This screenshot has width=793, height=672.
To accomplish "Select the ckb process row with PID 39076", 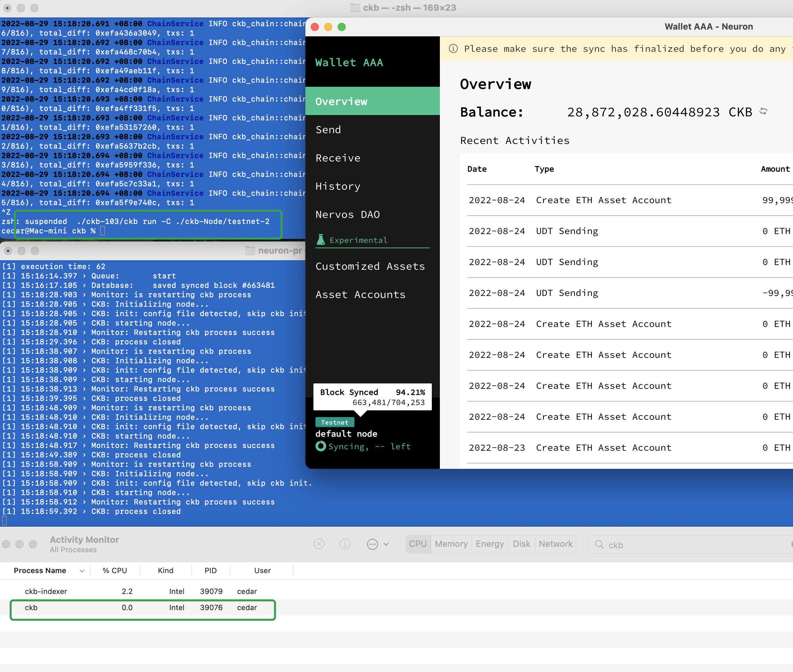I will point(396,608).
